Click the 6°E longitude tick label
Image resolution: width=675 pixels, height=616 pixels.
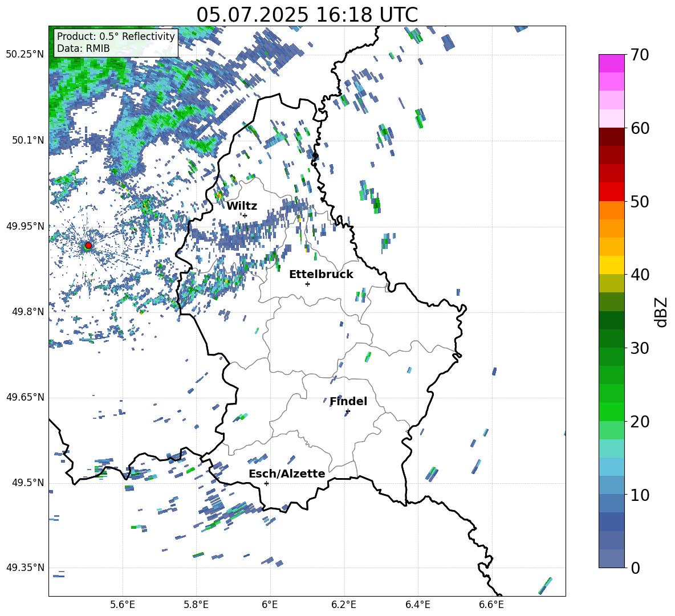coord(270,605)
